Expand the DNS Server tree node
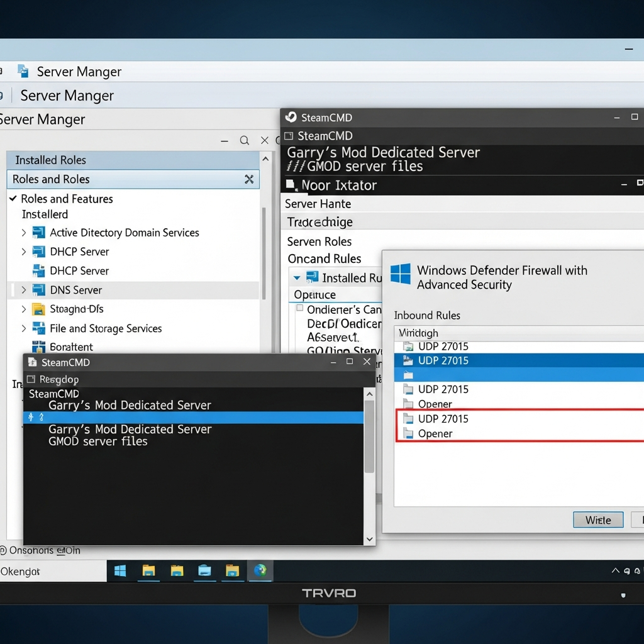The width and height of the screenshot is (644, 644). click(23, 289)
